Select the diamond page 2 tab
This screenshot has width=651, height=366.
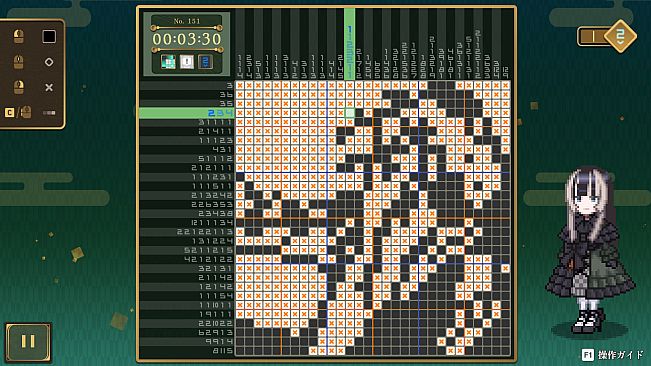(x=620, y=36)
